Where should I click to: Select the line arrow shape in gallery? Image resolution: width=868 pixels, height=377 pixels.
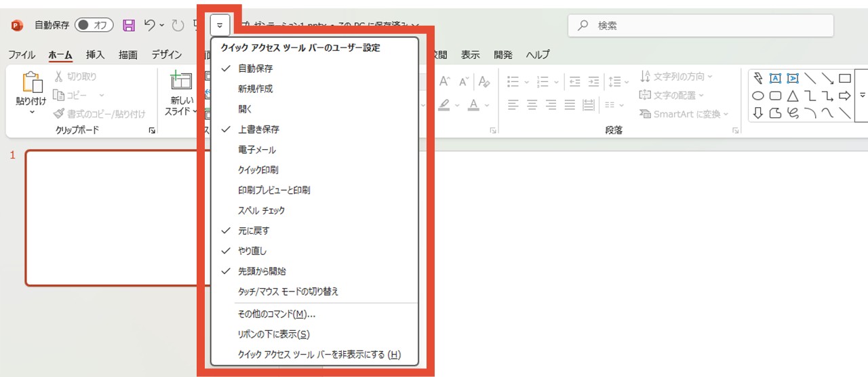coord(827,78)
